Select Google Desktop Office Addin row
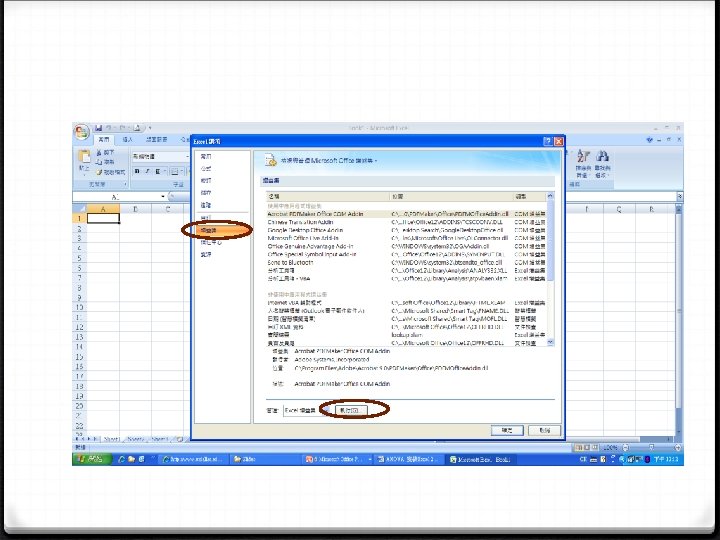This screenshot has height=540, width=720. pyautogui.click(x=406, y=230)
